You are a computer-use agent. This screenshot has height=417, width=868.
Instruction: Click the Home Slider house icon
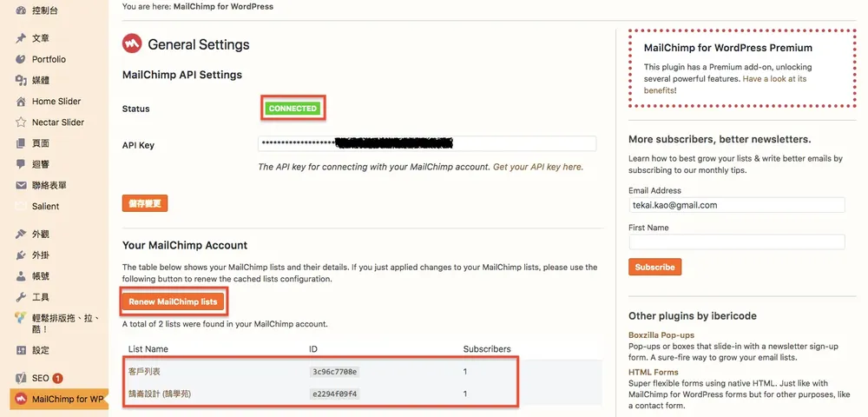pos(21,102)
